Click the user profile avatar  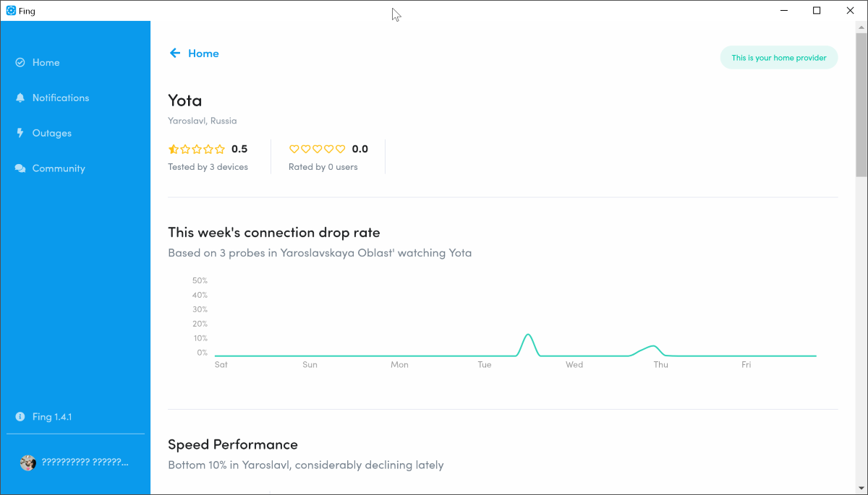pos(28,463)
